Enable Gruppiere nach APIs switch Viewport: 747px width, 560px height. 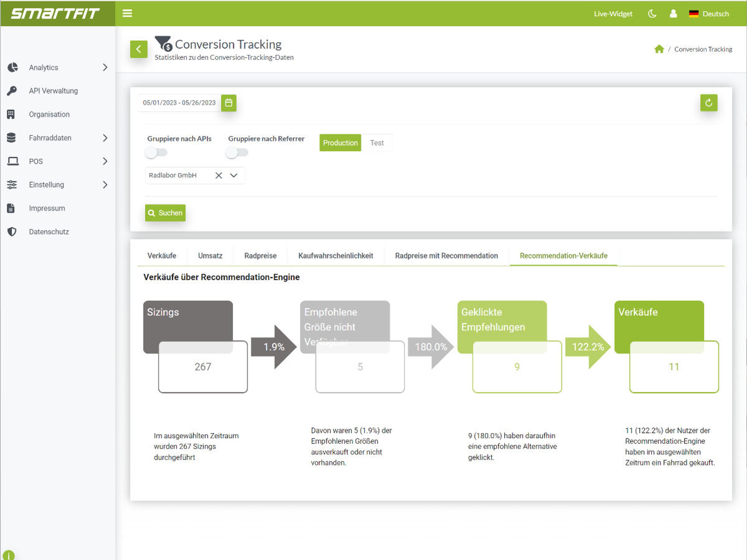pyautogui.click(x=156, y=153)
